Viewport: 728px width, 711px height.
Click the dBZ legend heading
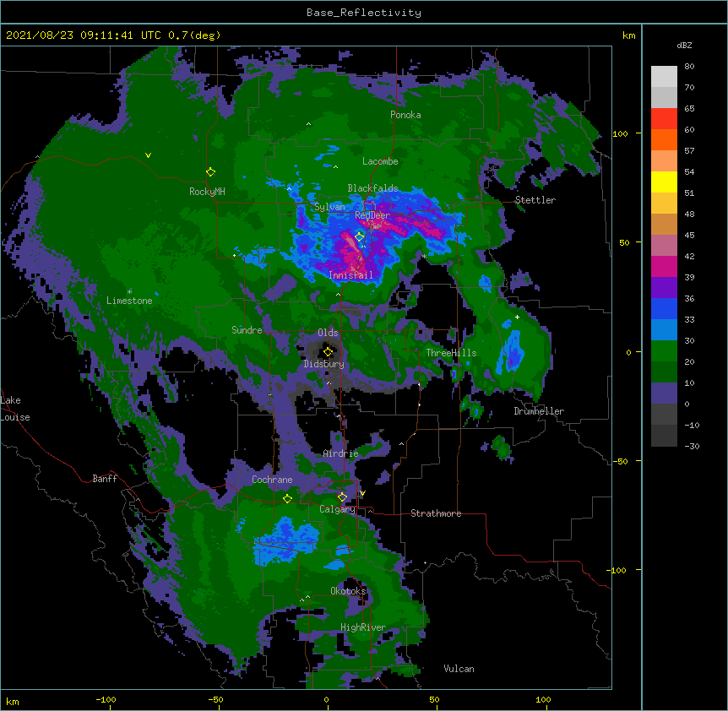[x=684, y=45]
